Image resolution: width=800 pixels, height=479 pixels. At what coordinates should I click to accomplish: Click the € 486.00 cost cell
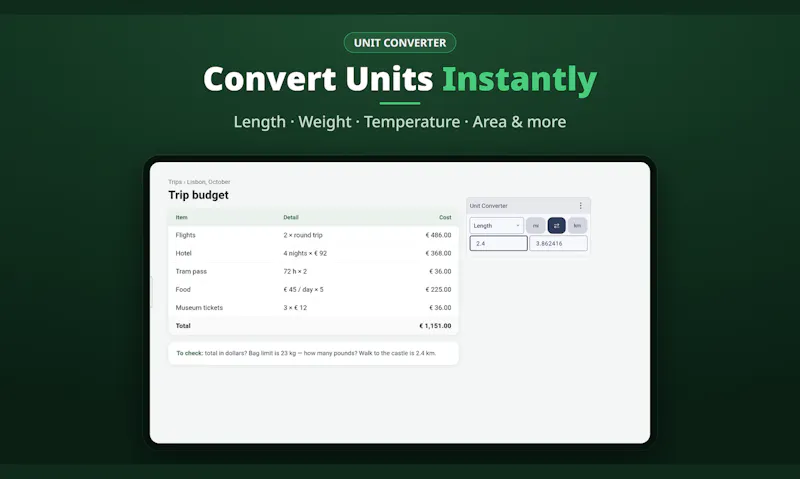438,235
